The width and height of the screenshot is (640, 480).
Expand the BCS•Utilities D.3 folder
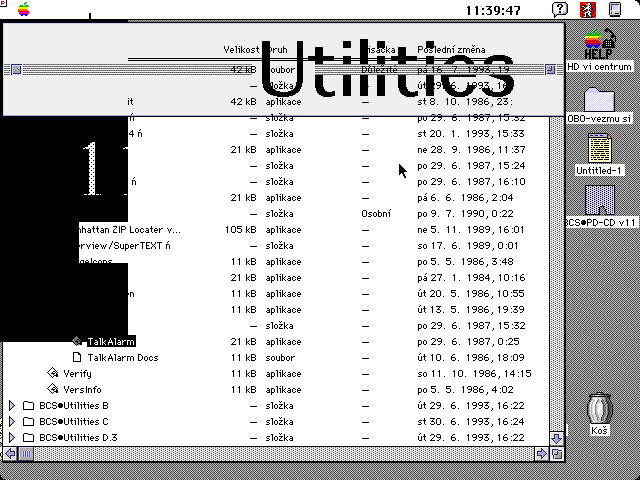(12, 437)
